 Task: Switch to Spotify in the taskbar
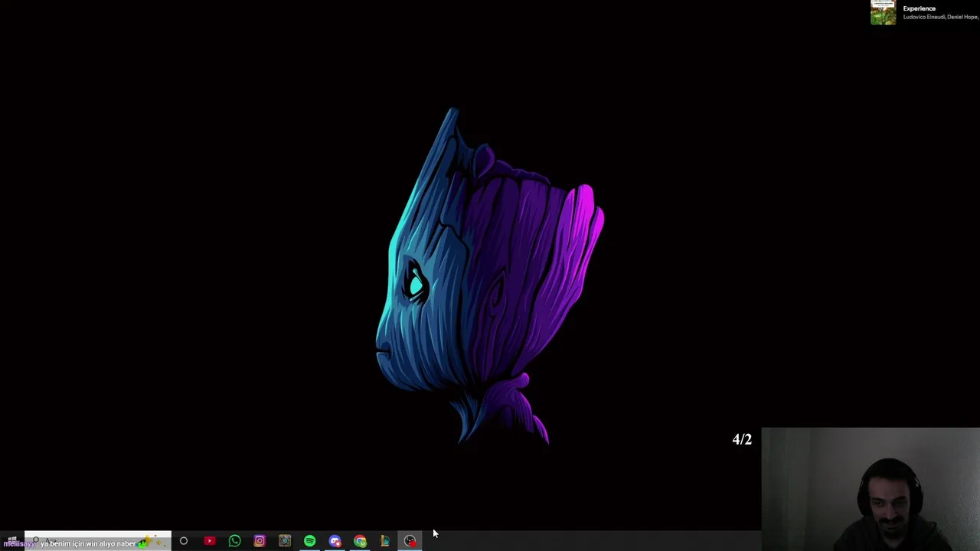[310, 541]
